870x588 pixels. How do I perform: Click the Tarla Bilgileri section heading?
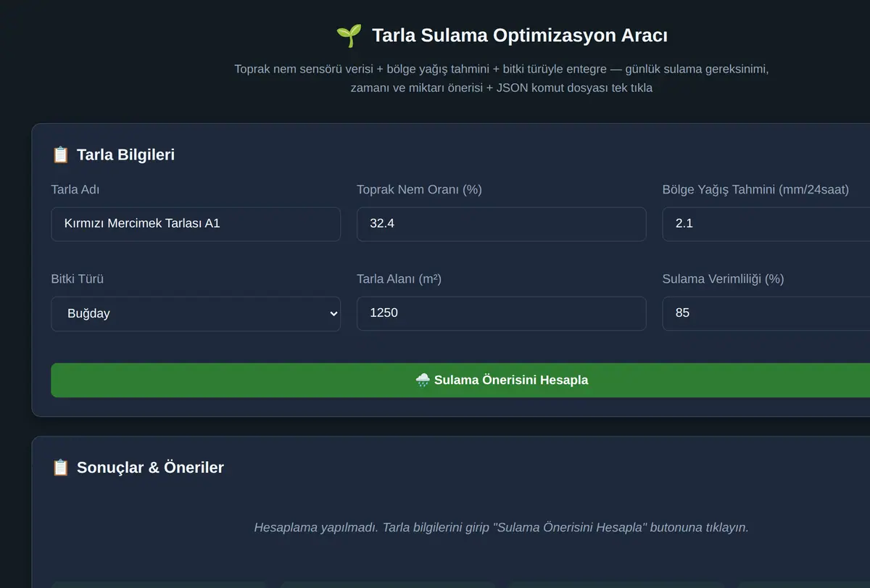click(125, 154)
